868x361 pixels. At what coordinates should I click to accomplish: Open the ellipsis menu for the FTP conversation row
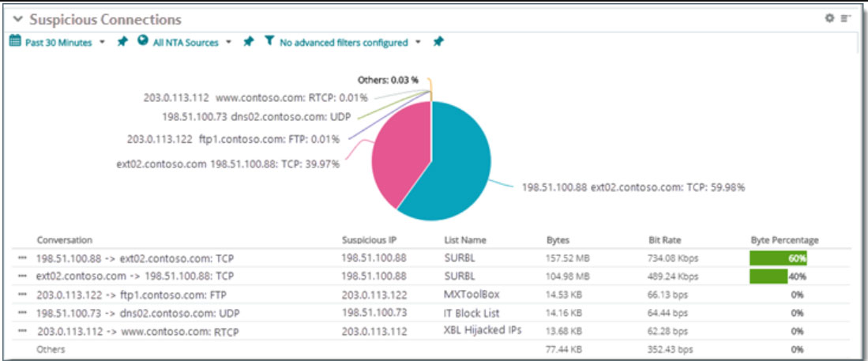[x=22, y=294]
